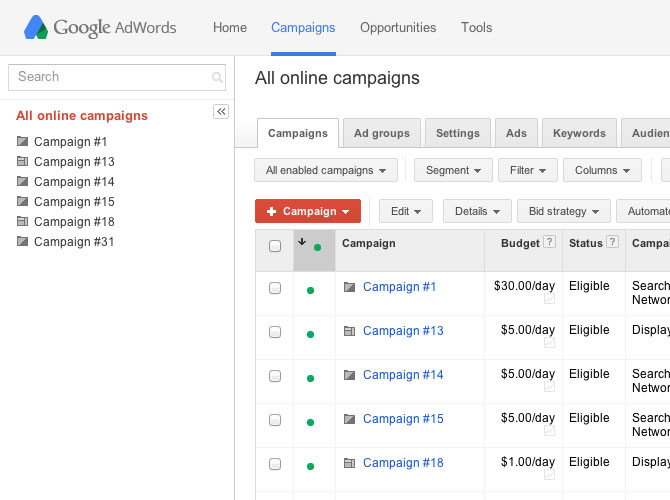The image size is (670, 500).
Task: Open the Campaigns top navigation item
Action: coord(303,27)
